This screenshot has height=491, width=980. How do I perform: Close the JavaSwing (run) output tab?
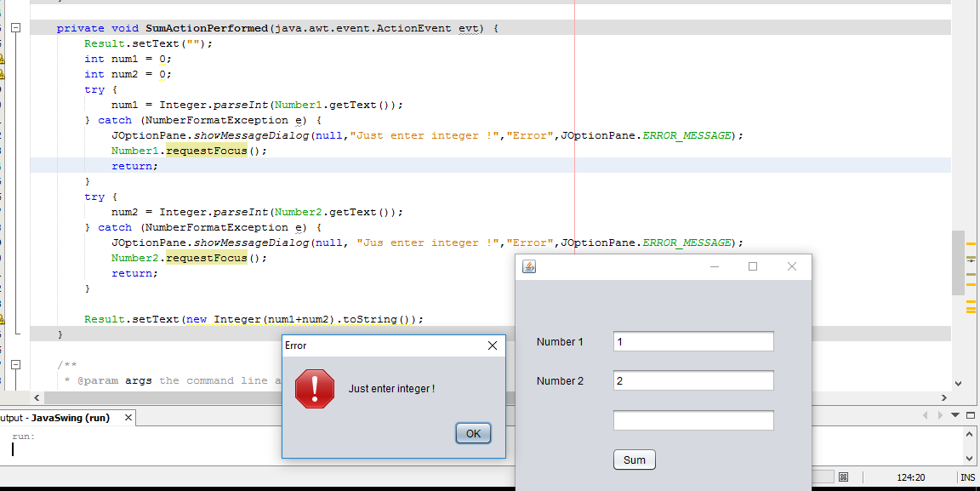pos(129,418)
